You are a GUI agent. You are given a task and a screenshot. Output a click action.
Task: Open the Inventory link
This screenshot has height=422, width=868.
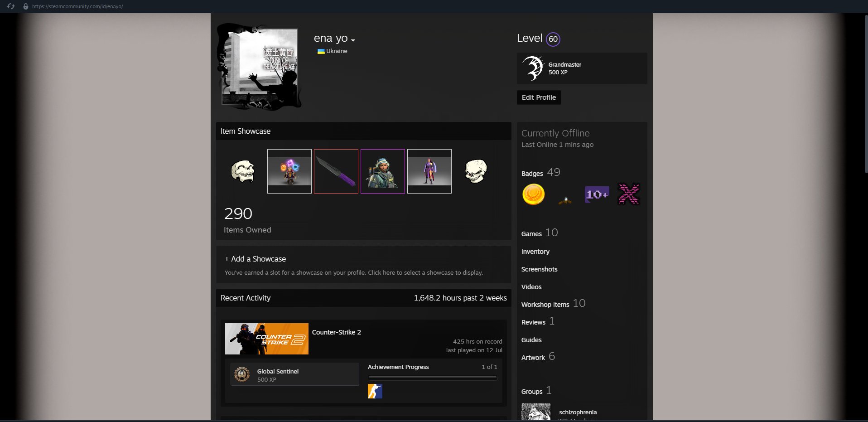(535, 252)
